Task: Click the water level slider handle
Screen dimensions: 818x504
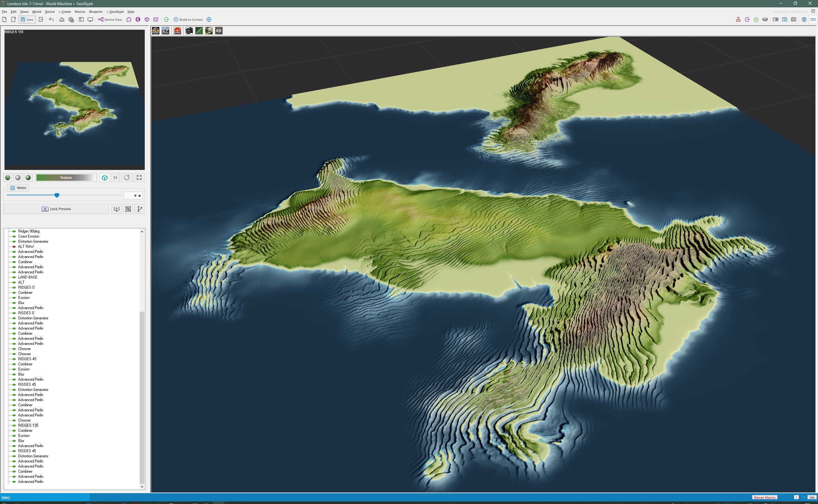Action: (x=57, y=195)
